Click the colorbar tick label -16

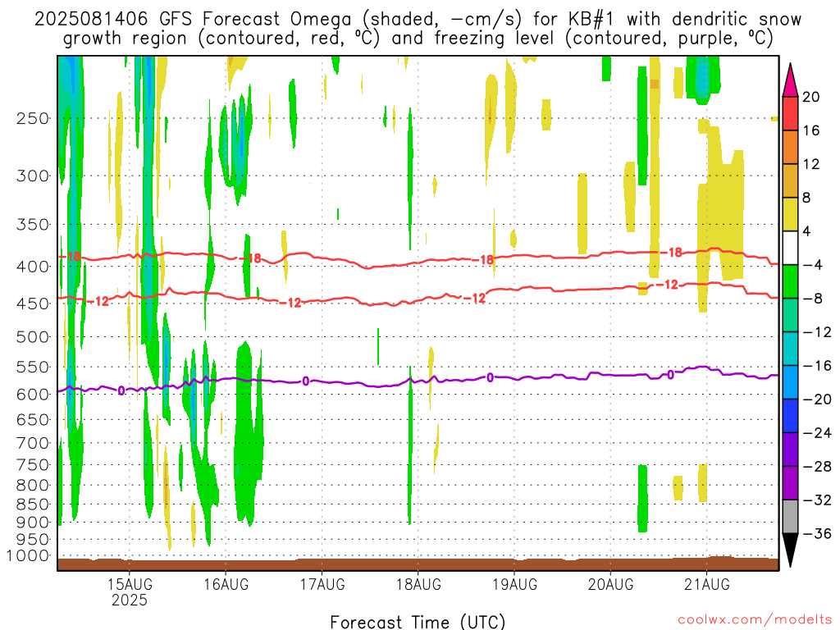817,366
